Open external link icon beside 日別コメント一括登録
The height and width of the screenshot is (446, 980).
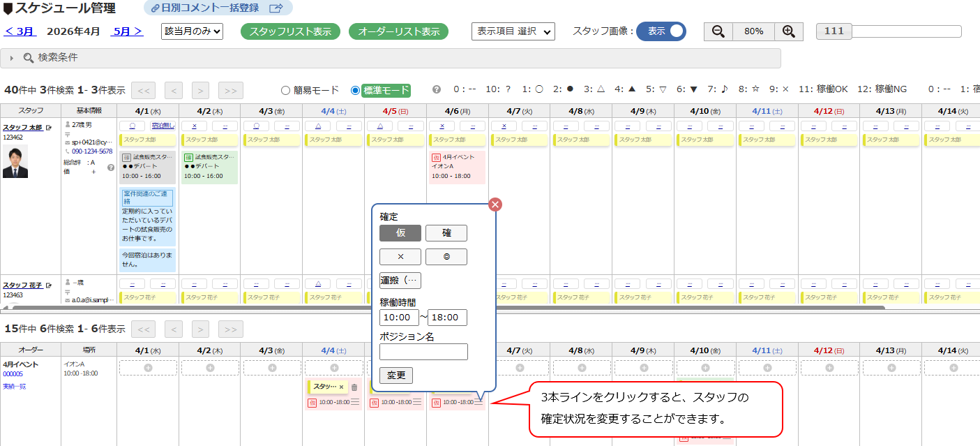276,8
